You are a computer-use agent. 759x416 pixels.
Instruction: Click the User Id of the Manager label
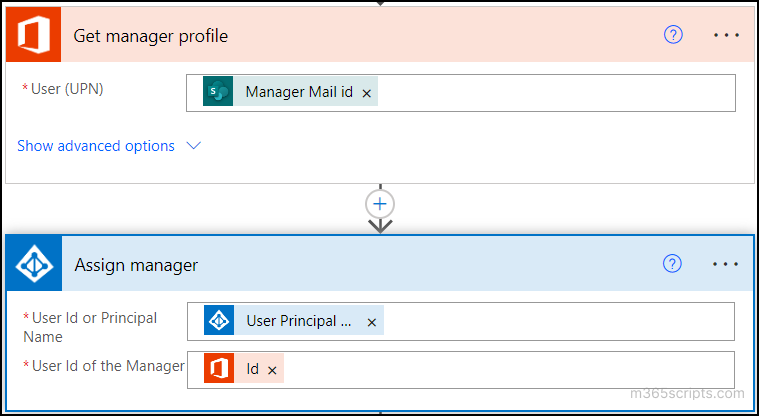pyautogui.click(x=108, y=366)
